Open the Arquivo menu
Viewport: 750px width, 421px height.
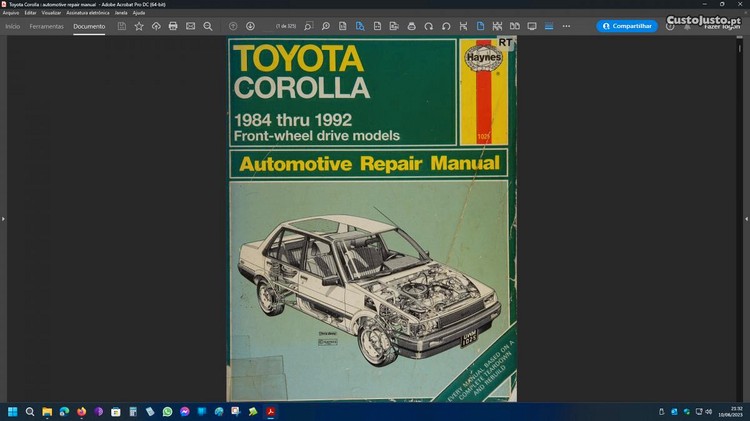tap(11, 12)
